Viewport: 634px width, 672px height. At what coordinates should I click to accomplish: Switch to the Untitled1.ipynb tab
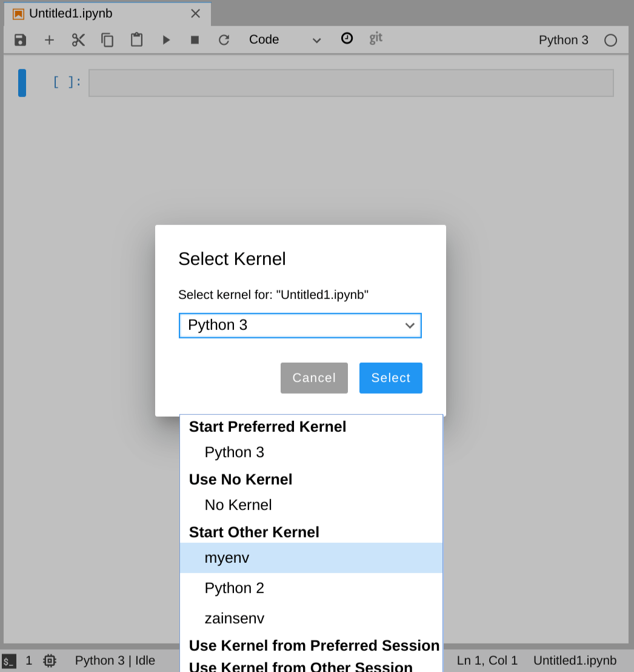[x=85, y=13]
